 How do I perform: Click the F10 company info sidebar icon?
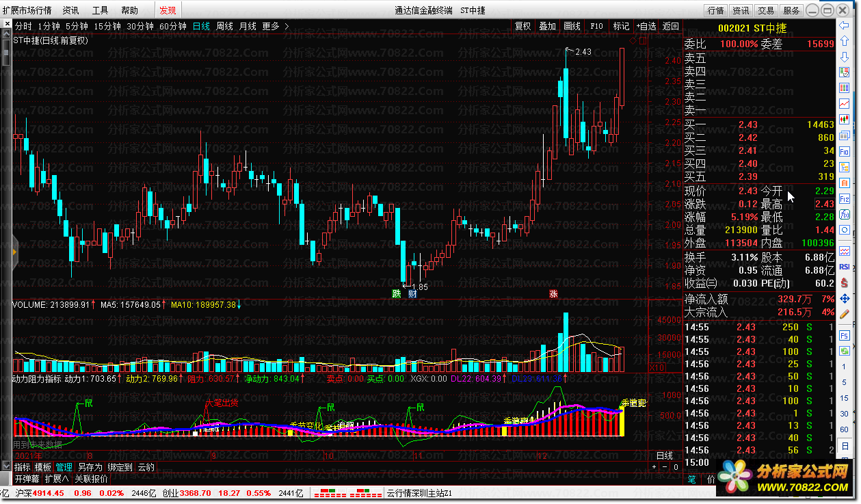point(844,151)
